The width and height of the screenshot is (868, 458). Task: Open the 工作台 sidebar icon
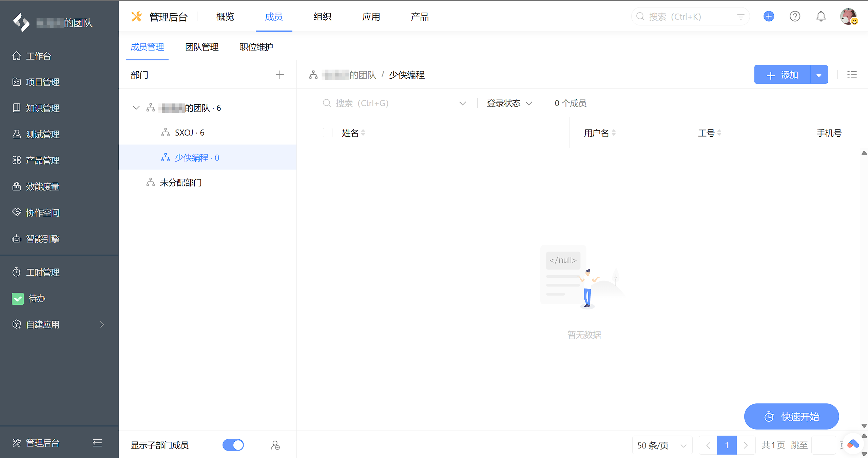pos(17,56)
